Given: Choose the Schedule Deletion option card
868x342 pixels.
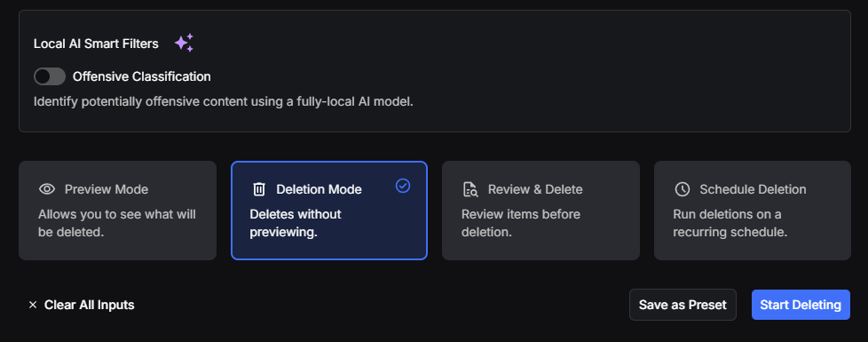Looking at the screenshot, I should point(753,211).
